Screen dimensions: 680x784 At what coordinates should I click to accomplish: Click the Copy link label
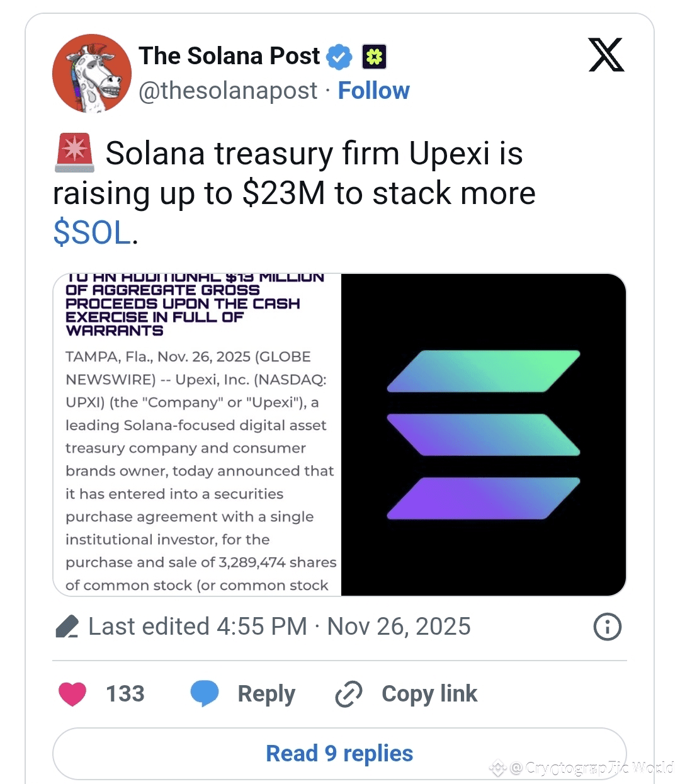429,694
